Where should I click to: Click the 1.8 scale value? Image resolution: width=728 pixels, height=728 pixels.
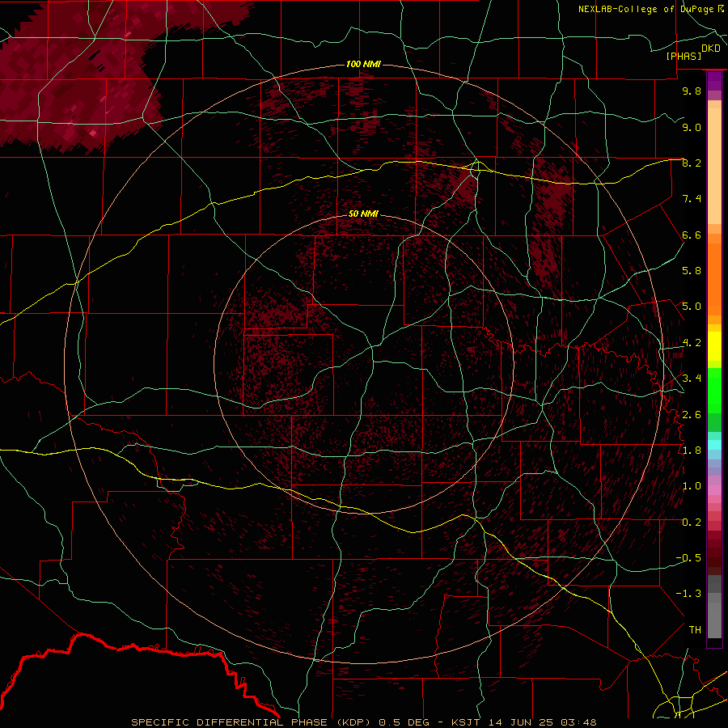[692, 451]
